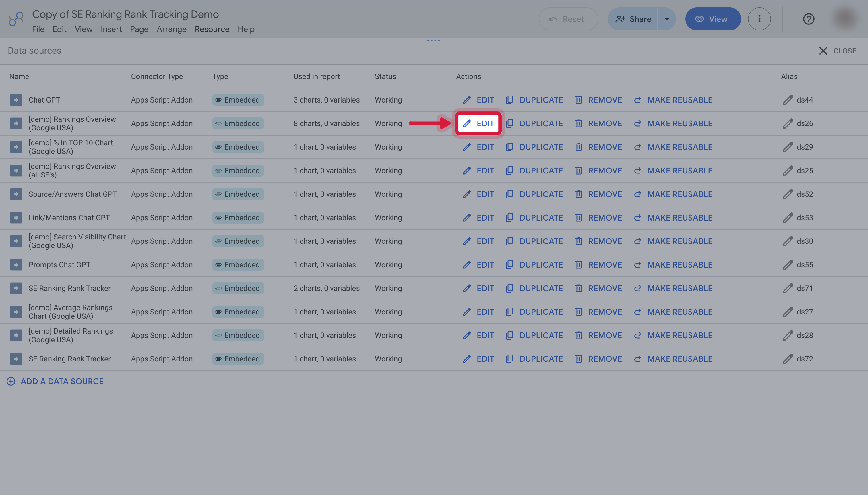
Task: Duplicate the Link/Mentions Chat GPT source
Action: click(x=534, y=218)
